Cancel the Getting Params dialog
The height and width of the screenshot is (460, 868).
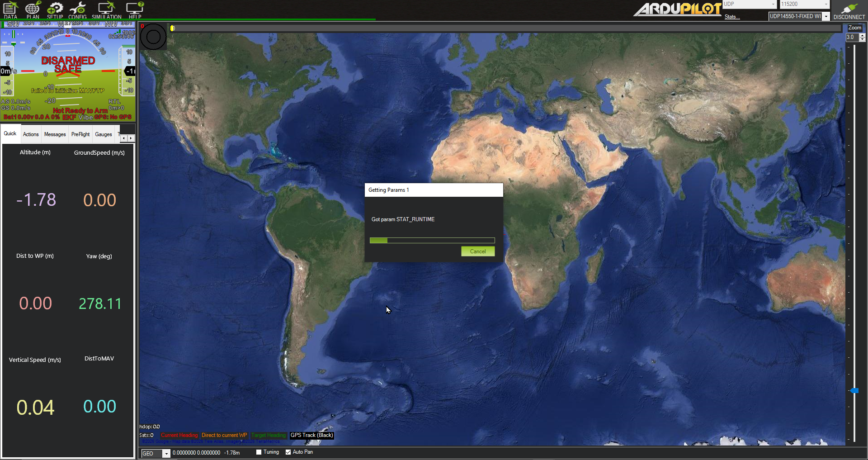tap(478, 251)
